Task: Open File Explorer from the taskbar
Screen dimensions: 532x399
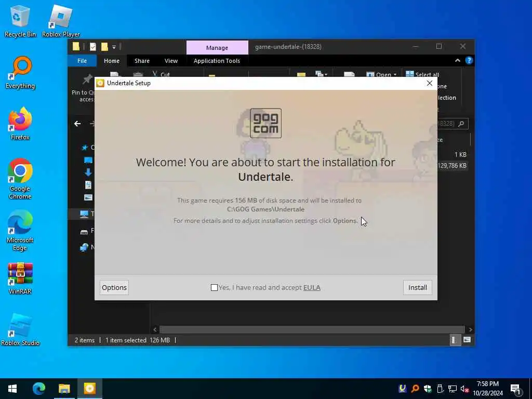Action: coord(64,389)
